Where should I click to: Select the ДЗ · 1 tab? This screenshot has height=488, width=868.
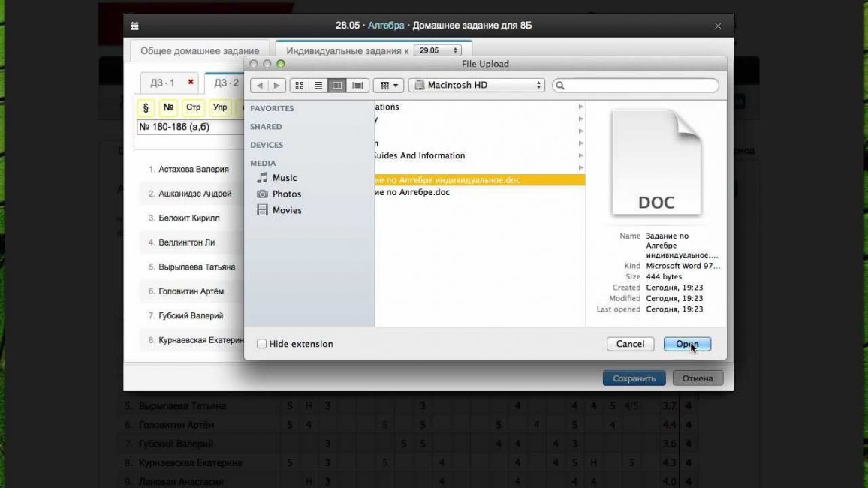[x=162, y=83]
